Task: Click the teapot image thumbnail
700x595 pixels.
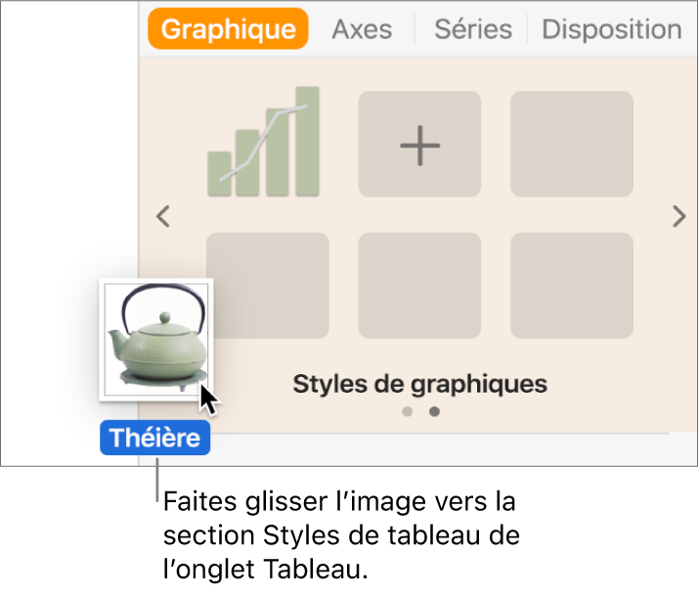Action: pos(154,338)
